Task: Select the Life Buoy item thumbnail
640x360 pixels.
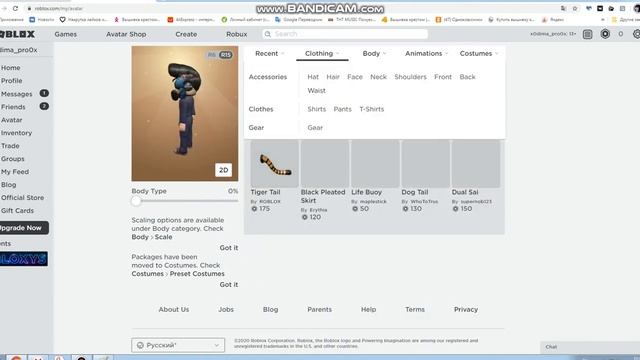Action: pyautogui.click(x=375, y=164)
